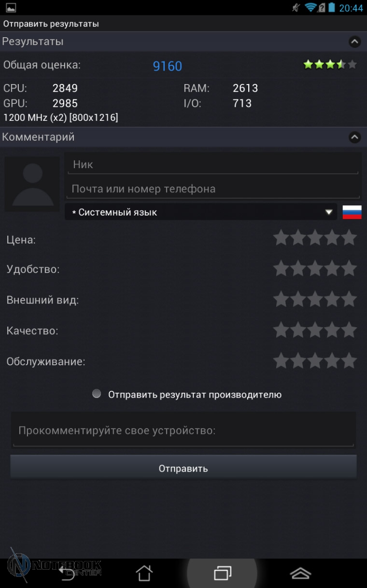Rate 'Цена' with five stars
Screen dimensions: 367x588
(349, 238)
